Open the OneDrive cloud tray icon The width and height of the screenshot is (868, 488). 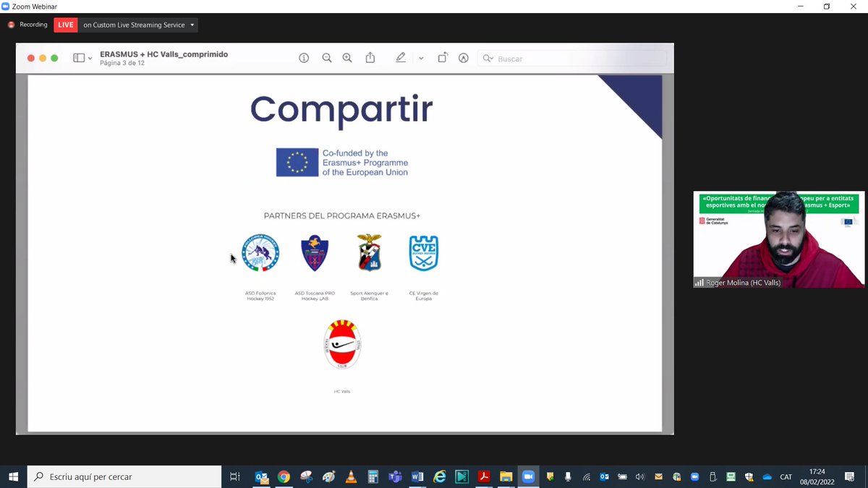click(x=767, y=476)
